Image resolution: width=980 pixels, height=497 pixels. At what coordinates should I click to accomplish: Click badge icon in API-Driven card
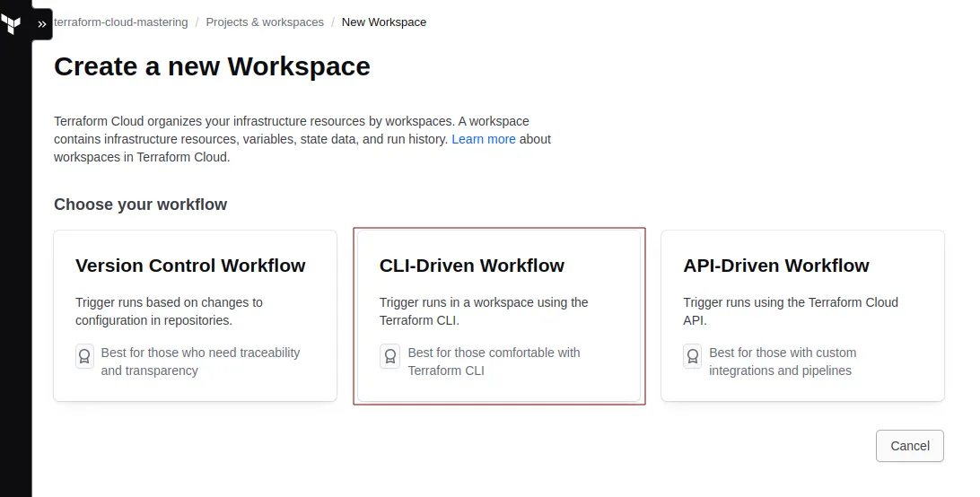(693, 356)
